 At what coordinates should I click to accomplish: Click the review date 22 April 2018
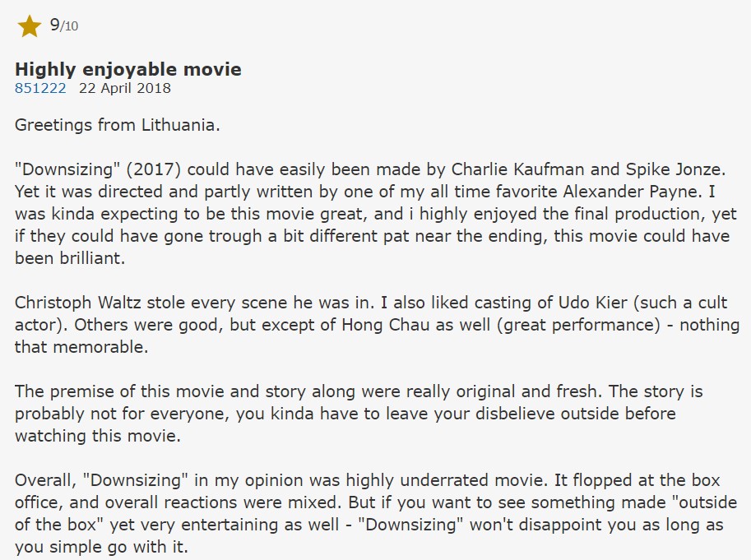[x=125, y=88]
